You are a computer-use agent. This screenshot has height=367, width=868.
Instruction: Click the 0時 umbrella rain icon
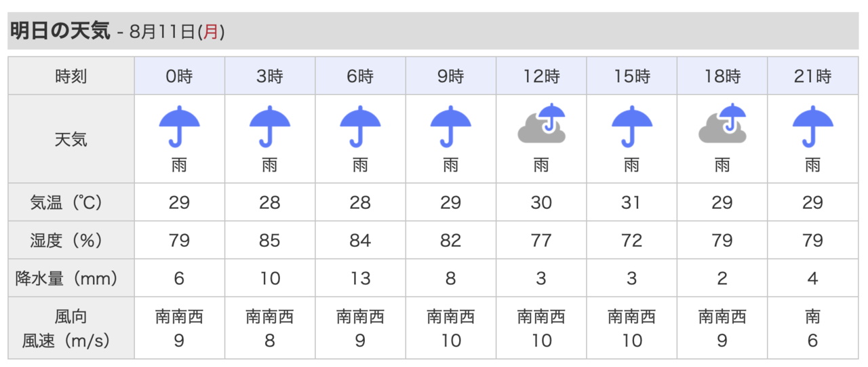[x=180, y=127]
